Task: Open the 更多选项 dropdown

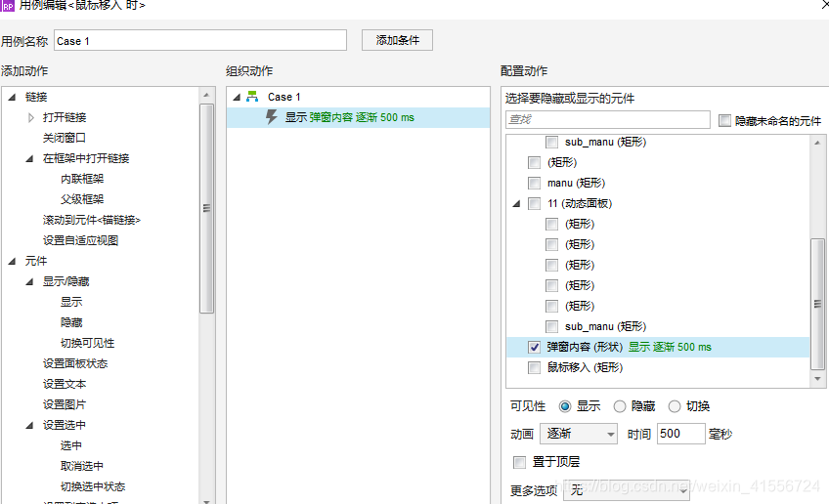Action: [x=627, y=490]
